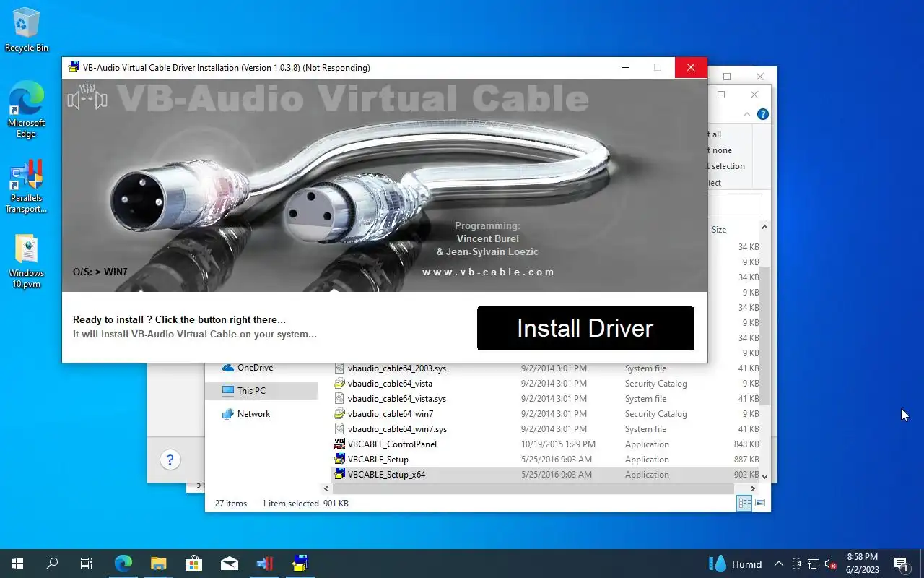This screenshot has width=924, height=578.
Task: Open the Humid weather widget
Action: coord(736,564)
